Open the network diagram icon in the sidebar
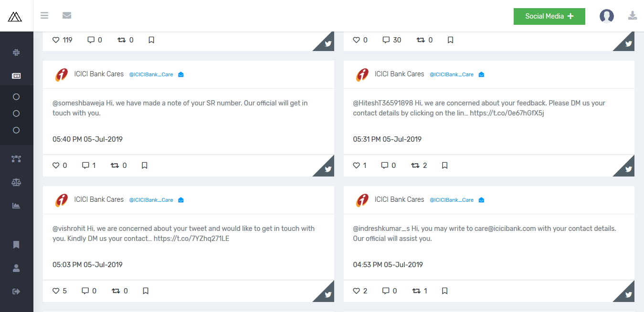The width and height of the screenshot is (644, 312). (x=16, y=159)
